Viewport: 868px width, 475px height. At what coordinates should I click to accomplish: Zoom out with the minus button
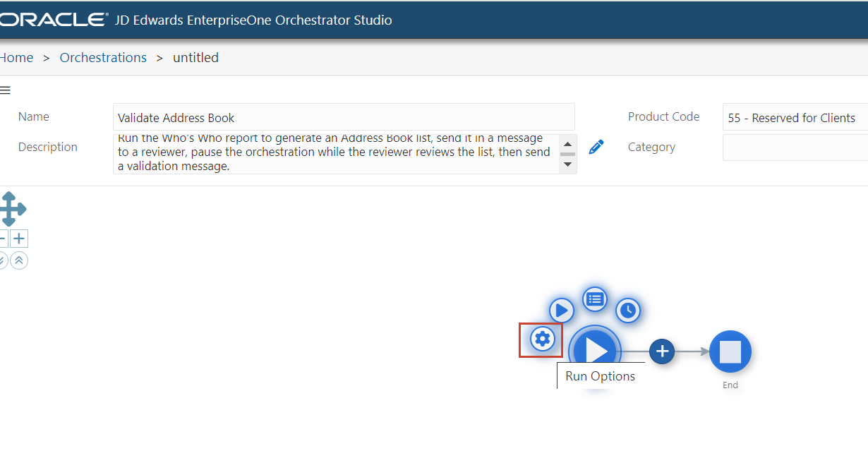[4, 239]
